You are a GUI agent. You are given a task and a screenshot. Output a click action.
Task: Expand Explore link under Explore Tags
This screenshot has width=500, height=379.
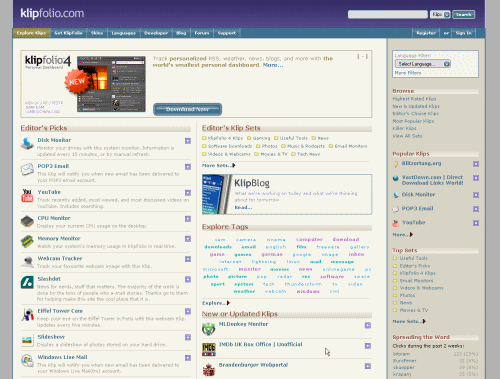pyautogui.click(x=216, y=303)
